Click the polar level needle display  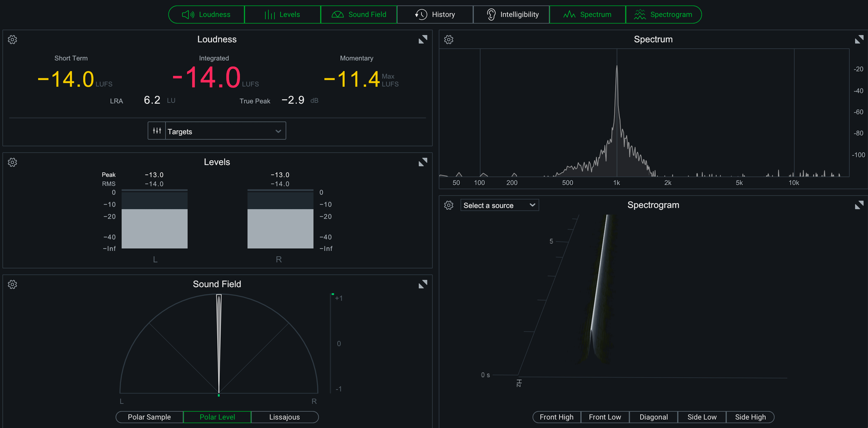pyautogui.click(x=219, y=344)
